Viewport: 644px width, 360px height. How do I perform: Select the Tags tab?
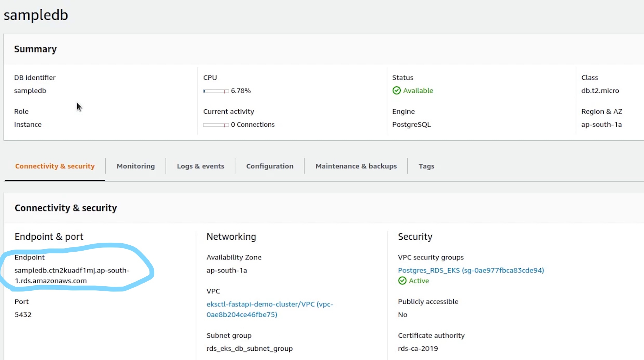426,166
